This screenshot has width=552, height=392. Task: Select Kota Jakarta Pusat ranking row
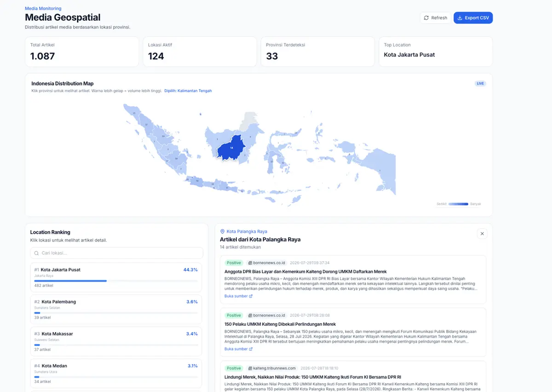(x=116, y=277)
